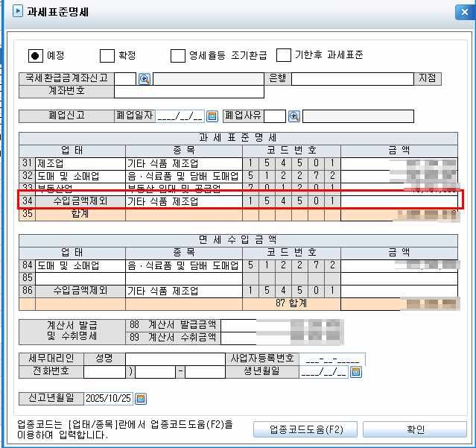Open calendar picker for 신고년월일

click(140, 399)
